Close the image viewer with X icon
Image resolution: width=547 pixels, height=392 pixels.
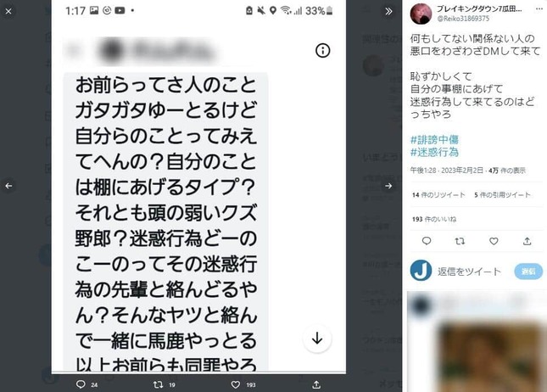8,12
